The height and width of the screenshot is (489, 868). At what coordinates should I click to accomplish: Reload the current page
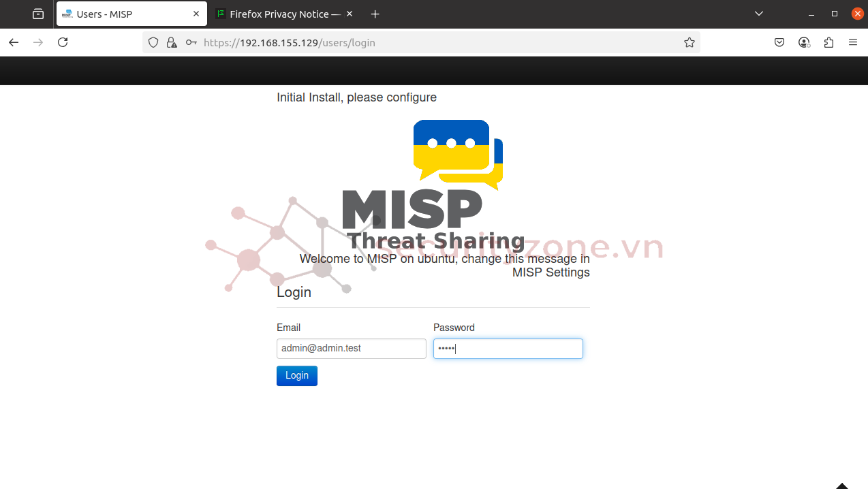(x=63, y=42)
